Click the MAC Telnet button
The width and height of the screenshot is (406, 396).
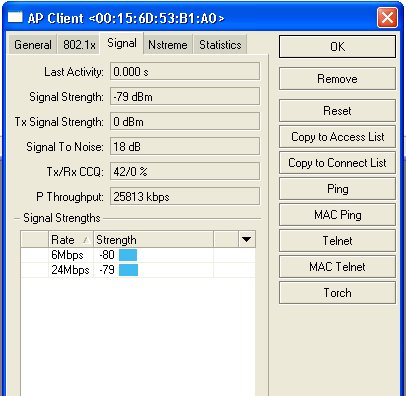coord(337,267)
